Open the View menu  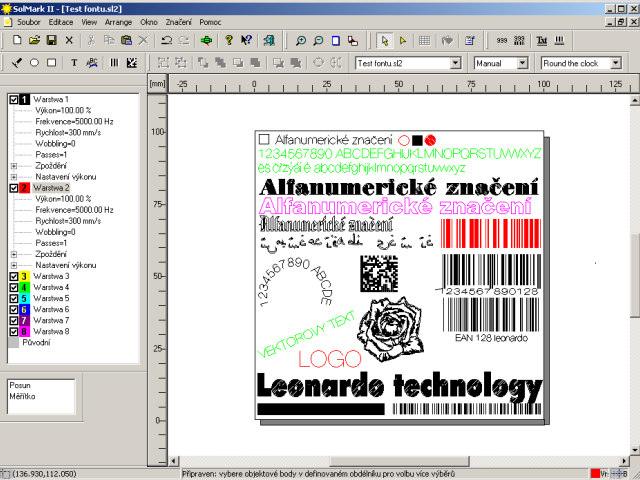point(89,22)
